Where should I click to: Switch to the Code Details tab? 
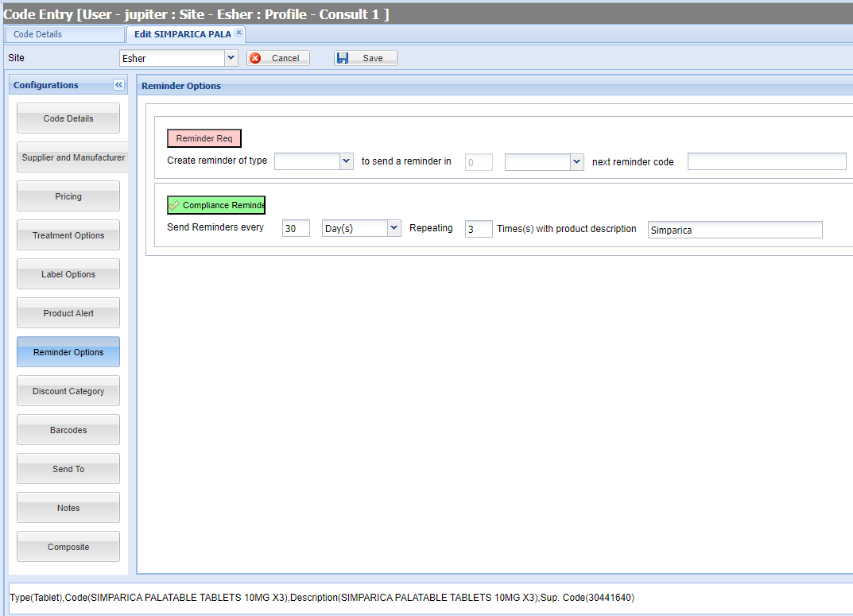point(64,34)
